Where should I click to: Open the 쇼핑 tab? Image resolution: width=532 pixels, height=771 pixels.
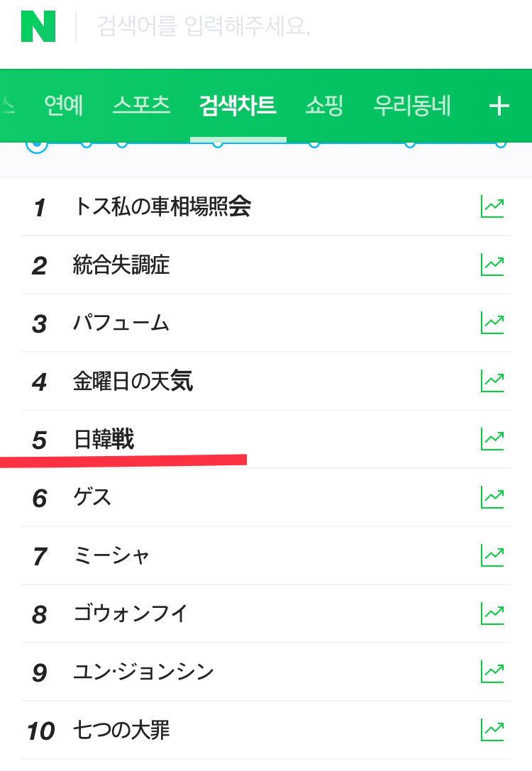click(x=324, y=106)
